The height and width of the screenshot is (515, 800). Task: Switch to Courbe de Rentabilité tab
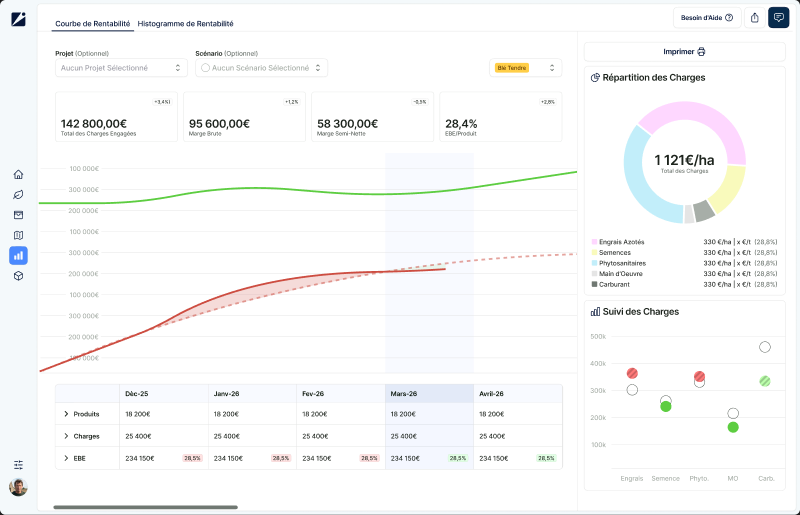[93, 23]
